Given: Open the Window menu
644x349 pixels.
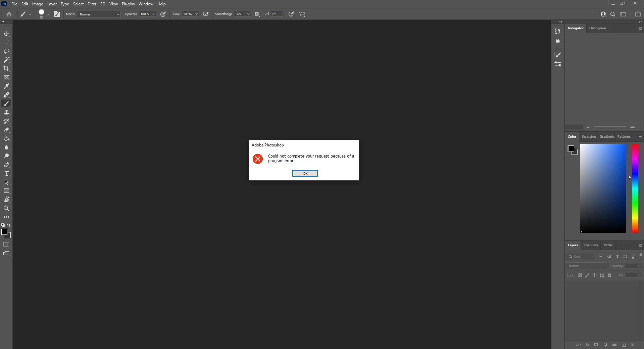Looking at the screenshot, I should pyautogui.click(x=146, y=4).
